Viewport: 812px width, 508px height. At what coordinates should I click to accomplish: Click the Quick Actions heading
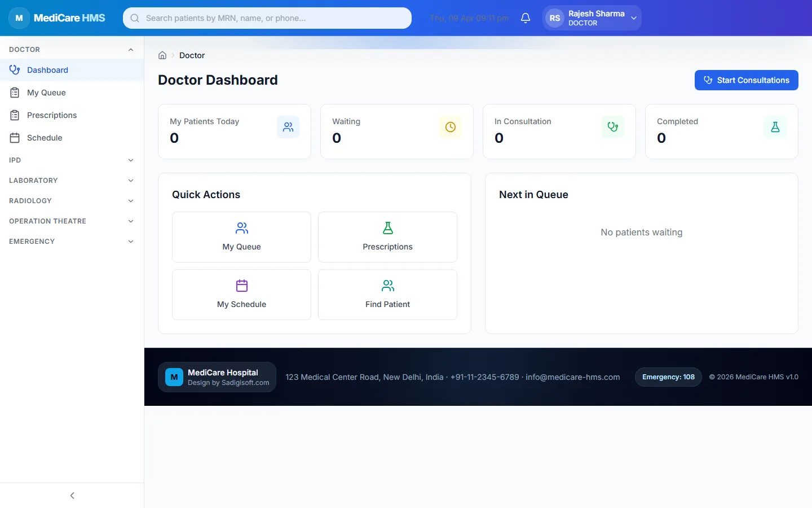206,195
